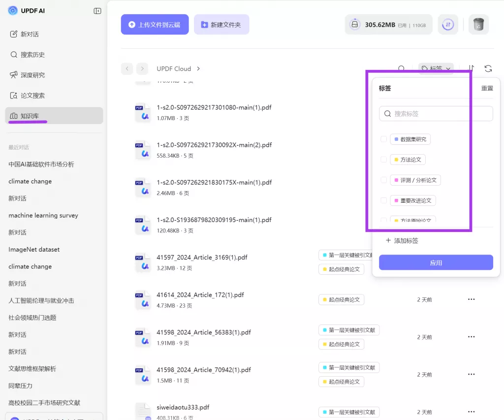
Task: Click the 上传文件到云端 button
Action: (x=155, y=25)
